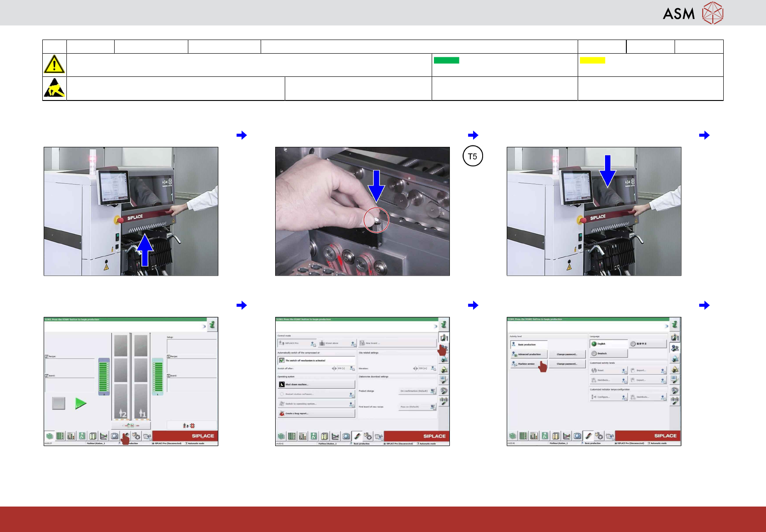766x532 pixels.
Task: Select conveyor lane 1 on the production overview screen
Action: click(x=141, y=377)
